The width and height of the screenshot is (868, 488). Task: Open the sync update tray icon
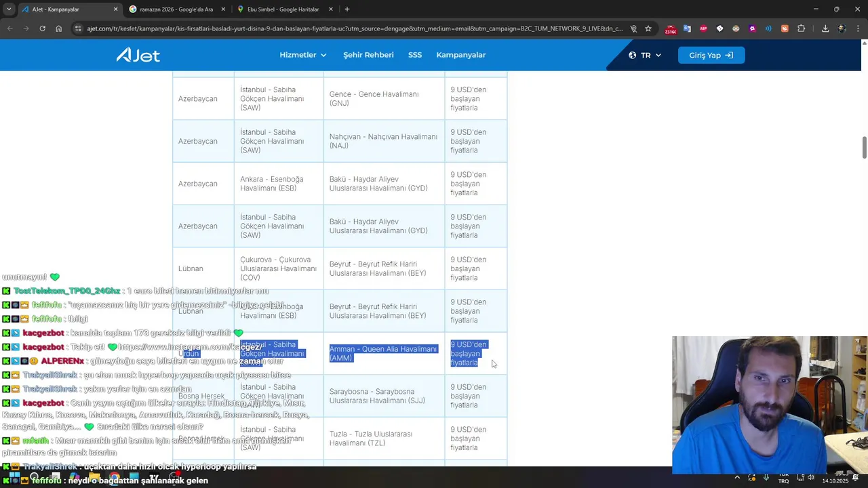coord(752,477)
